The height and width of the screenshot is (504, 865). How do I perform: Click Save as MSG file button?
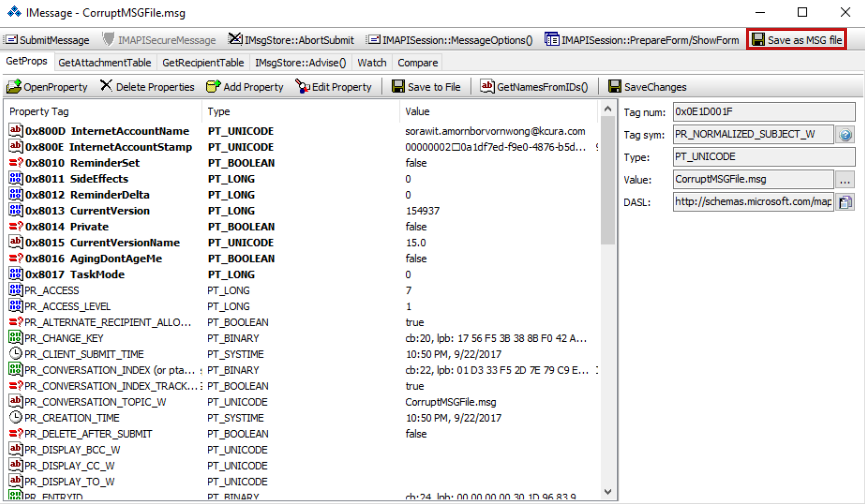coord(797,40)
